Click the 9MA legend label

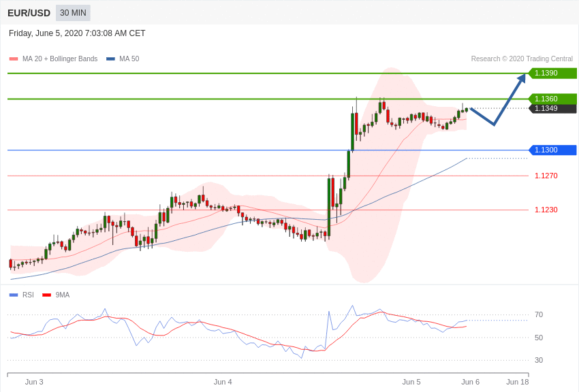[x=63, y=295]
